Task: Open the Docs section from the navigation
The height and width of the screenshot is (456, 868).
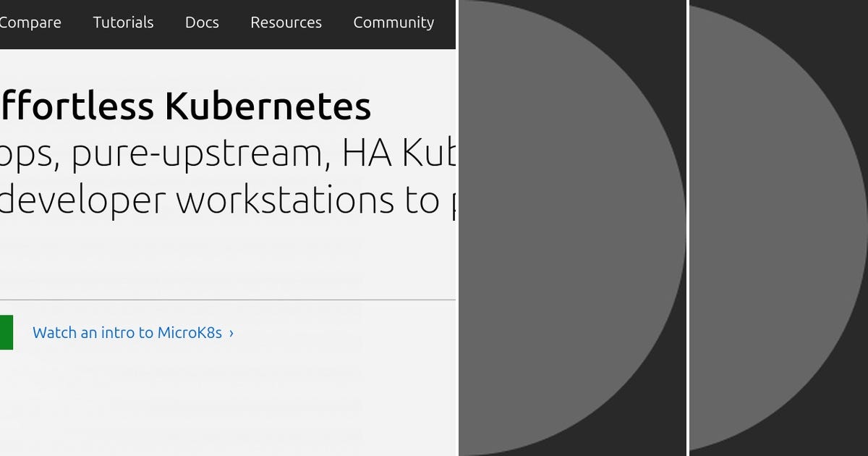Action: click(201, 22)
